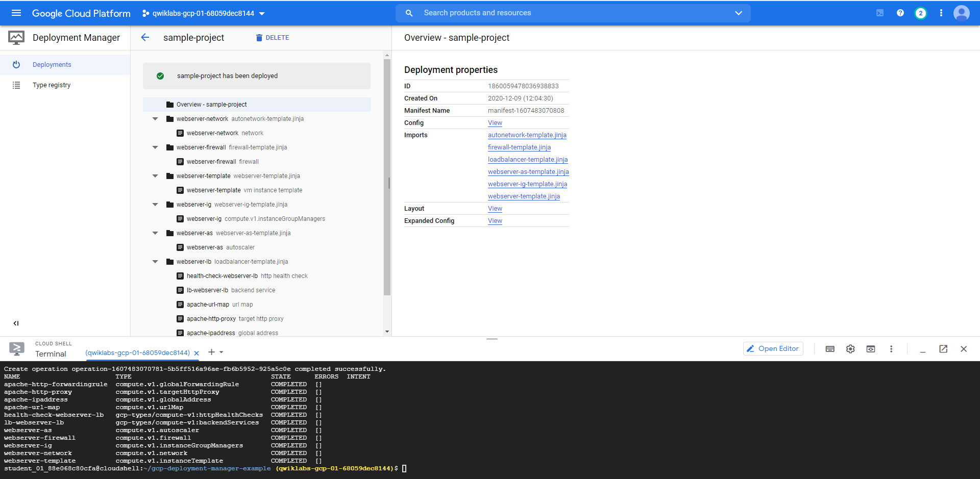Select the Overview - sample-project tree item
Image resolution: width=980 pixels, height=479 pixels.
pyautogui.click(x=257, y=105)
